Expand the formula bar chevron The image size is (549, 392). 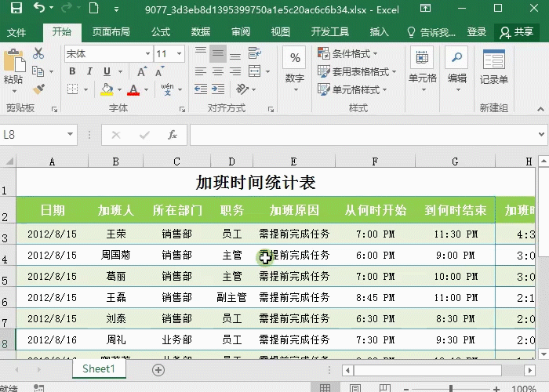(x=541, y=134)
